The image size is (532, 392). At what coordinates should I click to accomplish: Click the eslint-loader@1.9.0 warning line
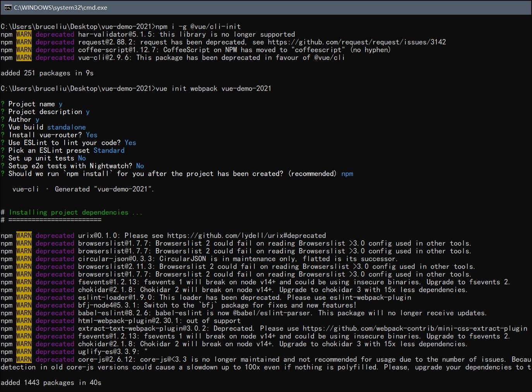tap(206, 298)
